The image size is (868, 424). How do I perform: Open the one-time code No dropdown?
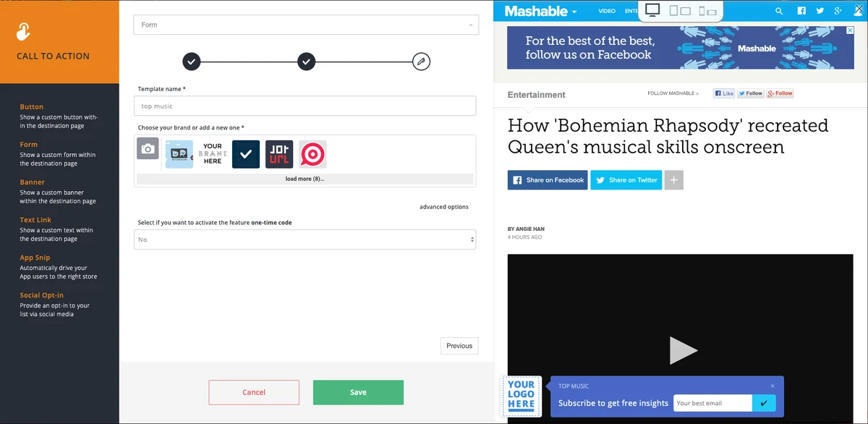pos(305,239)
